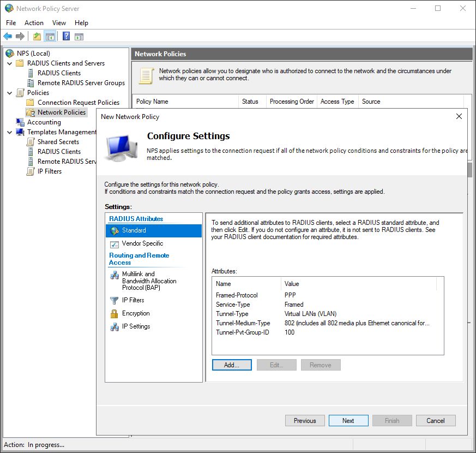Click the Back arrow toolbar icon
Image resolution: width=476 pixels, height=453 pixels.
pyautogui.click(x=8, y=37)
